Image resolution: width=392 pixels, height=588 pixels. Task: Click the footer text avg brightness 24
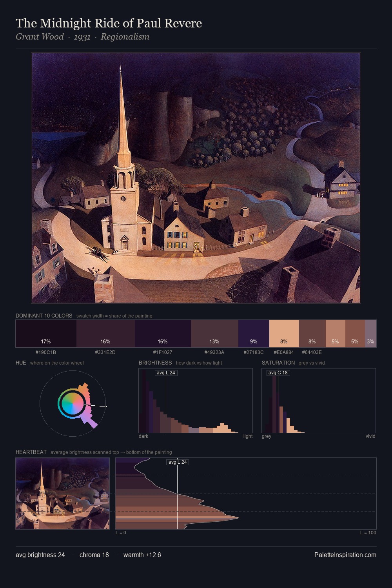(x=40, y=555)
